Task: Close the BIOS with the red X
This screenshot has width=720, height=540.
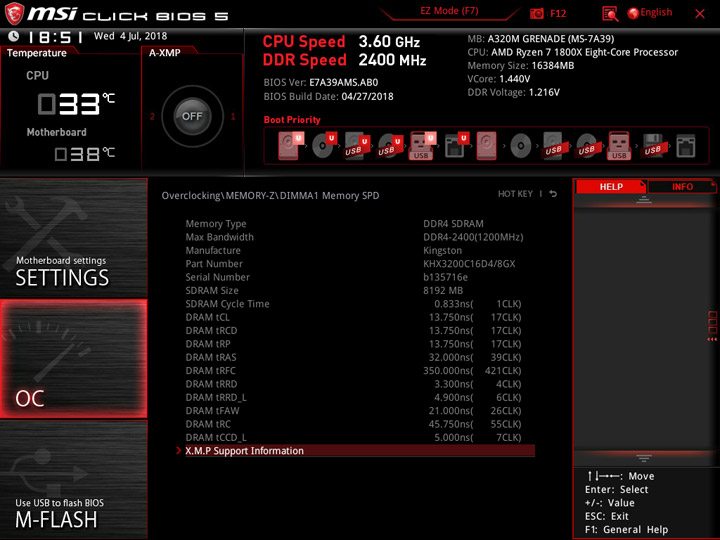Action: (700, 14)
